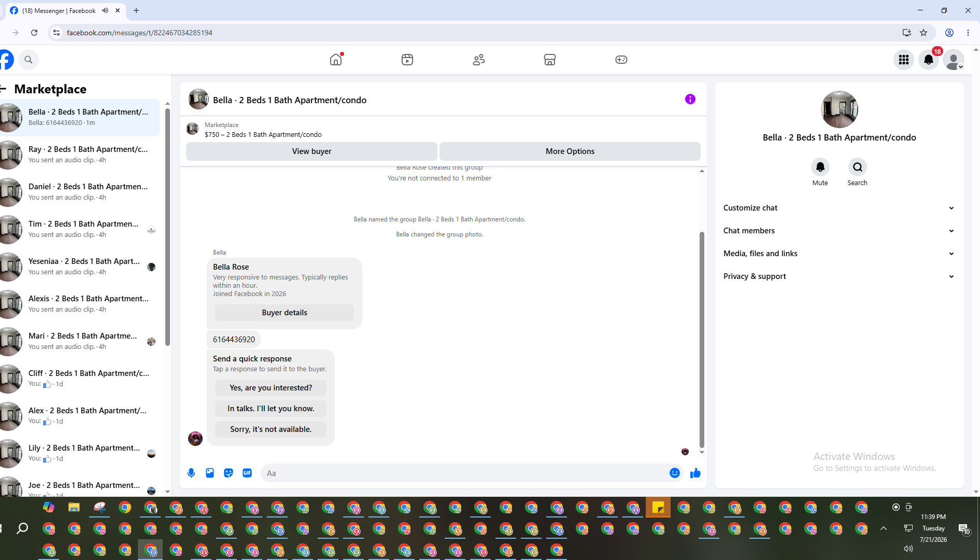Open Chrome's three-dot menu

(x=968, y=33)
